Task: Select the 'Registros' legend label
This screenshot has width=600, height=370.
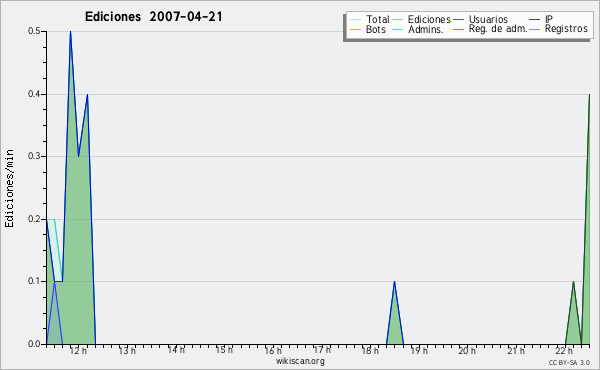Action: (566, 29)
